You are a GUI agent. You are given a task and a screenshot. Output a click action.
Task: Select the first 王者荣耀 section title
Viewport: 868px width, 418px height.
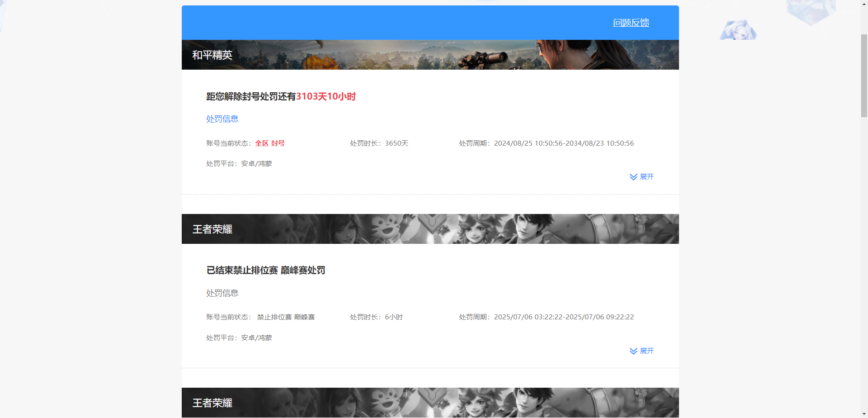[212, 229]
